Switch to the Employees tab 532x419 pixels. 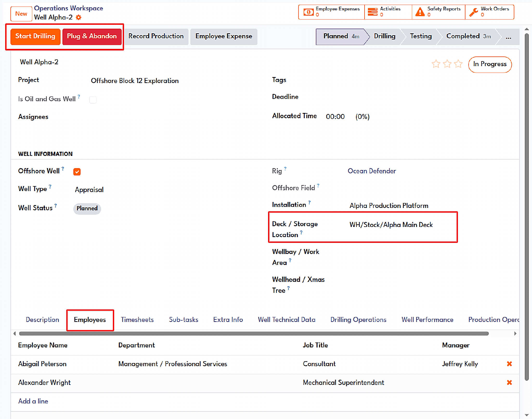tap(90, 320)
